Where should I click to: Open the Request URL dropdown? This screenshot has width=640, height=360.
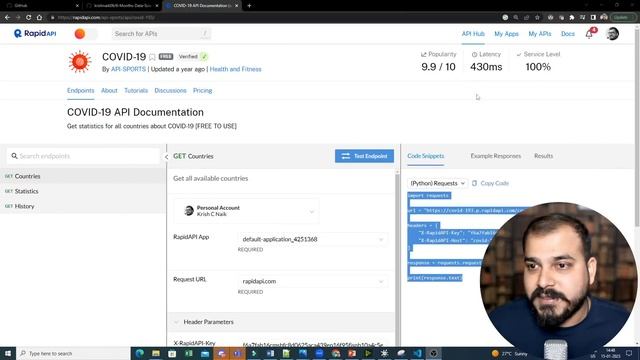pyautogui.click(x=313, y=281)
